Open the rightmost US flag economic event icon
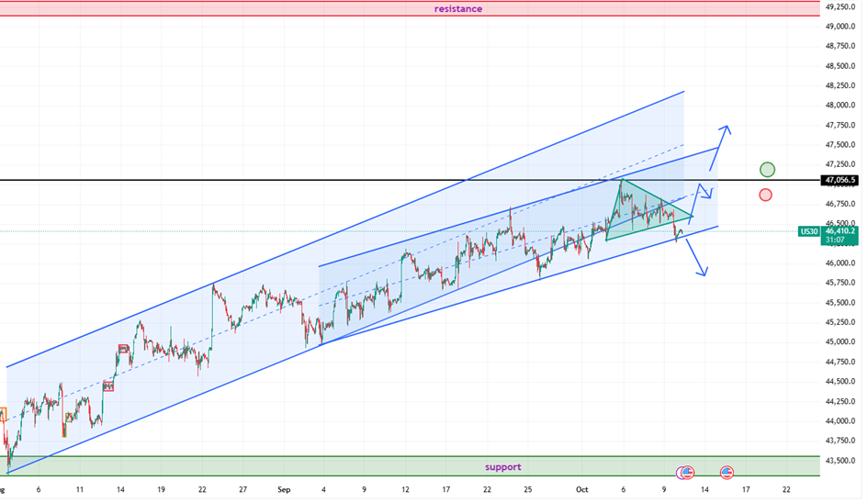Screen dimensions: 868x503 tap(727, 473)
